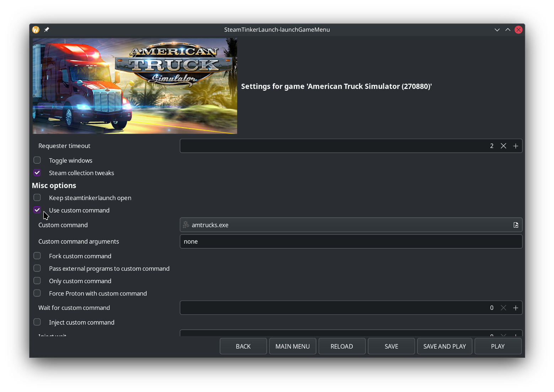Close the SteamTinkerLaunch window
This screenshot has width=554, height=392.
tap(518, 30)
